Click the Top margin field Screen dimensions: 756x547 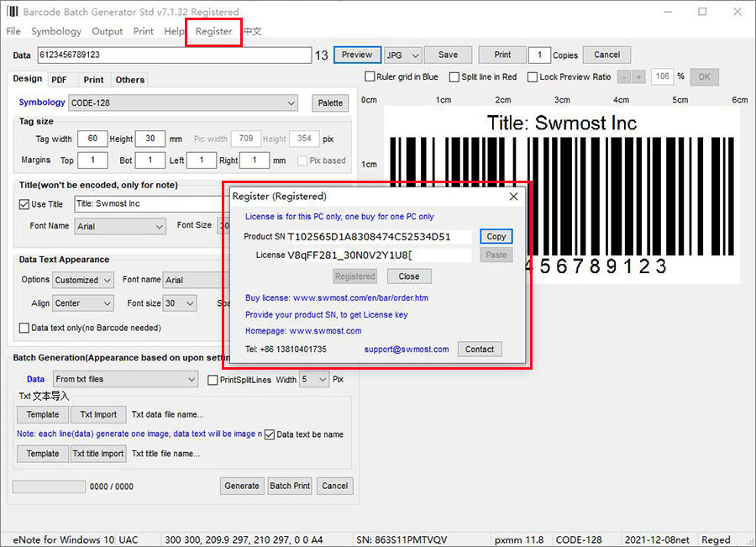pyautogui.click(x=92, y=160)
